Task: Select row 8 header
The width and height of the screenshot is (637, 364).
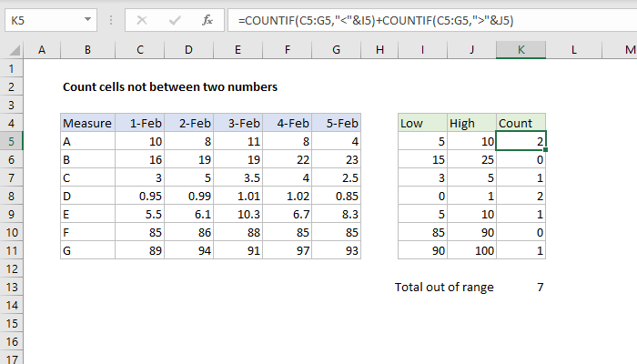Action: coord(11,197)
